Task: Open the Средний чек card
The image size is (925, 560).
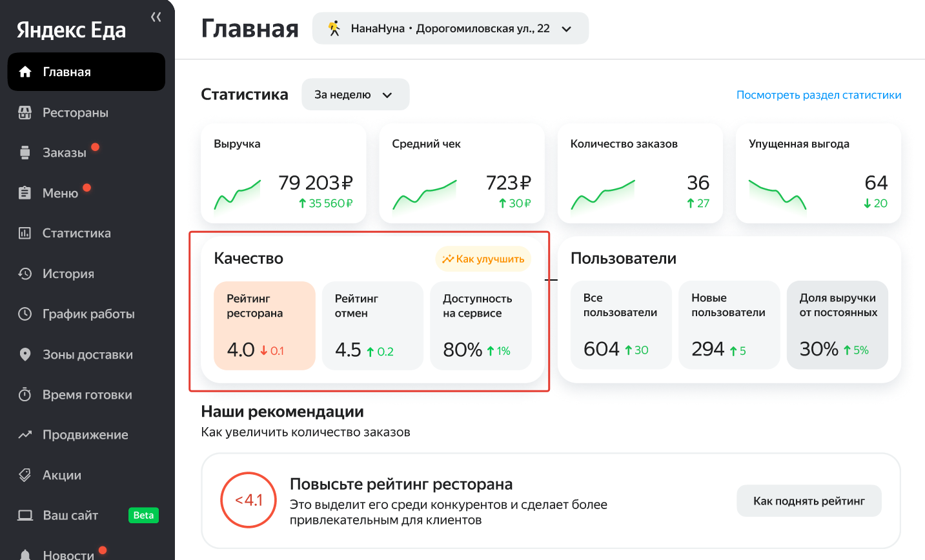Action: click(462, 174)
